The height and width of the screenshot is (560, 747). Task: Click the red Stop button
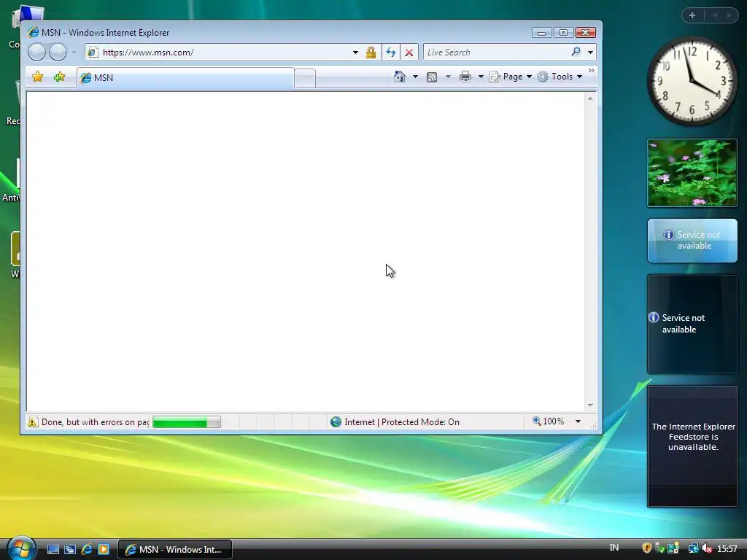pos(409,52)
